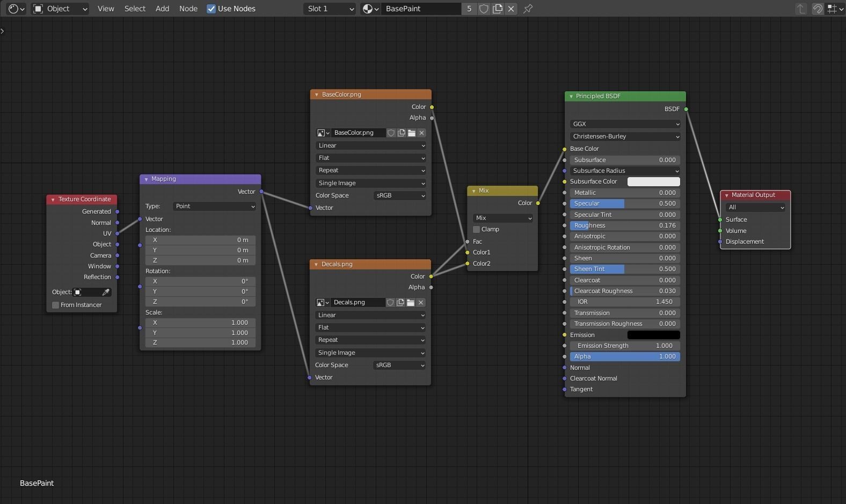Collapse the Material Output node
Image resolution: width=846 pixels, height=504 pixels.
726,195
